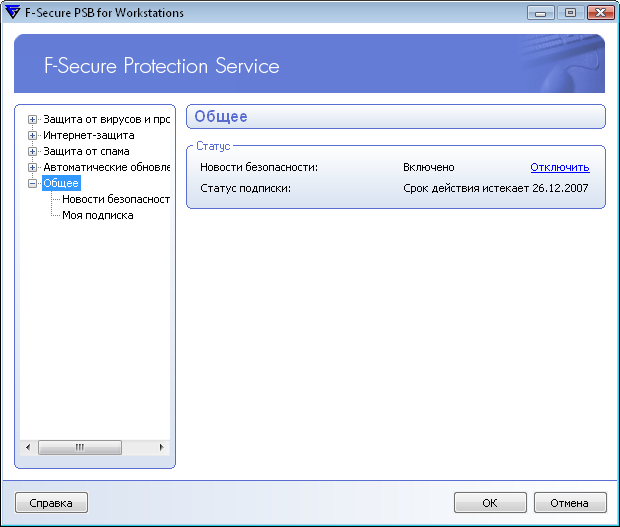The image size is (620, 527).
Task: Expand the Автоматические обновления node
Action: (32, 168)
